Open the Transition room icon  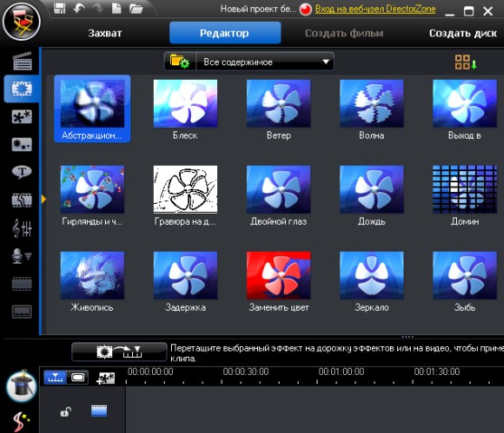click(22, 200)
